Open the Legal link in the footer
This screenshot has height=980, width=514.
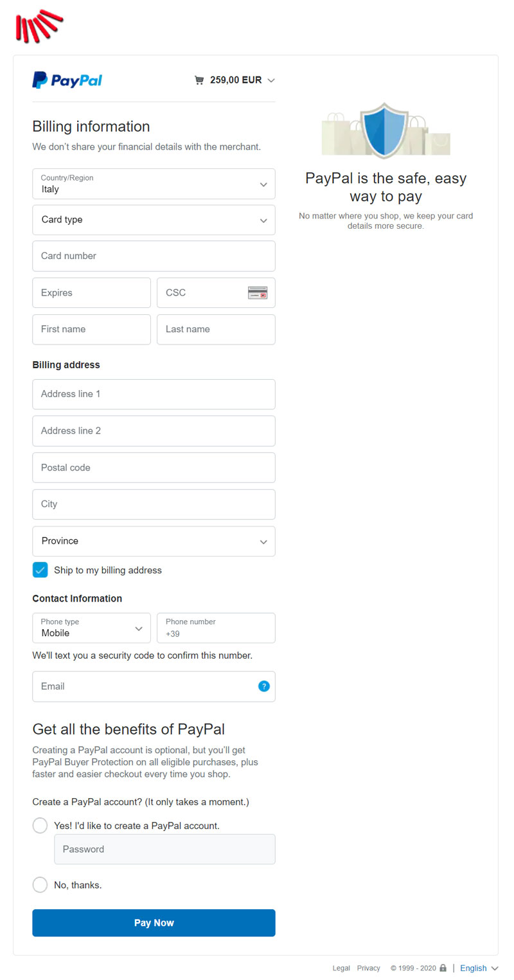341,968
